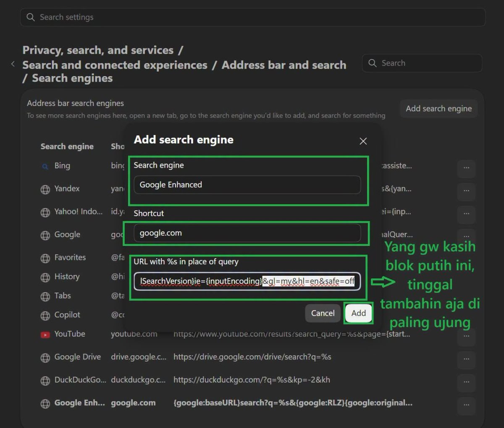Screen dimensions: 504x428
Task: Click the URL with %s query field
Action: [x=247, y=281]
